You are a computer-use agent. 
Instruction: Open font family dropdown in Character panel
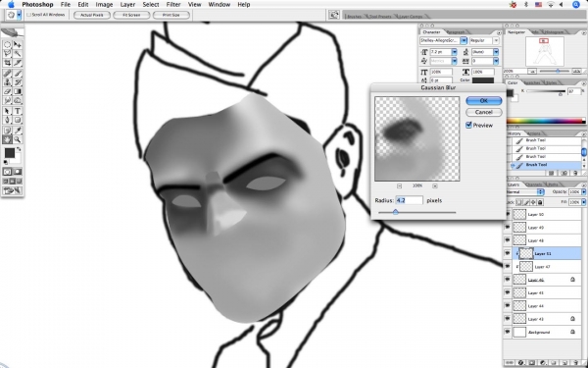tap(464, 40)
